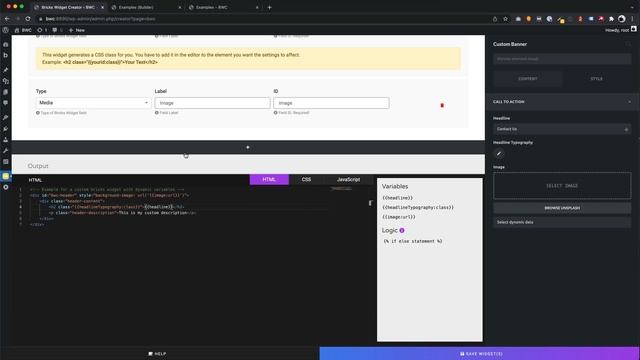The image size is (640, 360).
Task: Open the browser three-dot menu
Action: pyautogui.click(x=632, y=19)
